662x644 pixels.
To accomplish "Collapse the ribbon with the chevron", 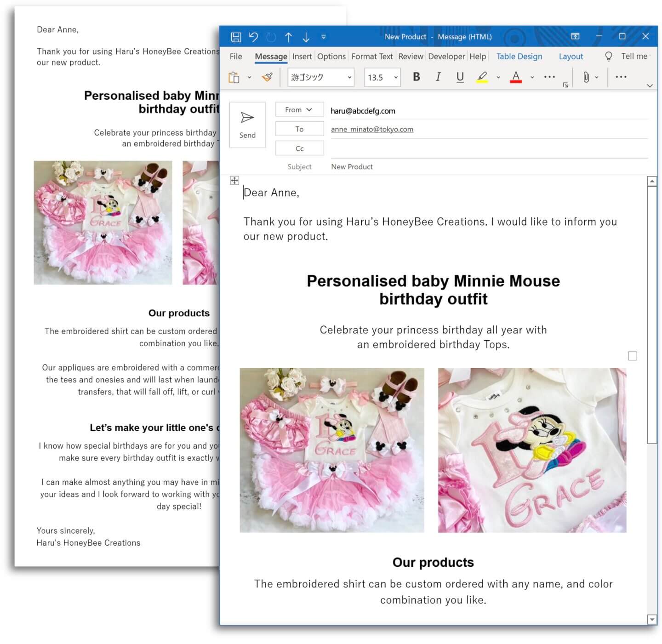I will pyautogui.click(x=650, y=85).
